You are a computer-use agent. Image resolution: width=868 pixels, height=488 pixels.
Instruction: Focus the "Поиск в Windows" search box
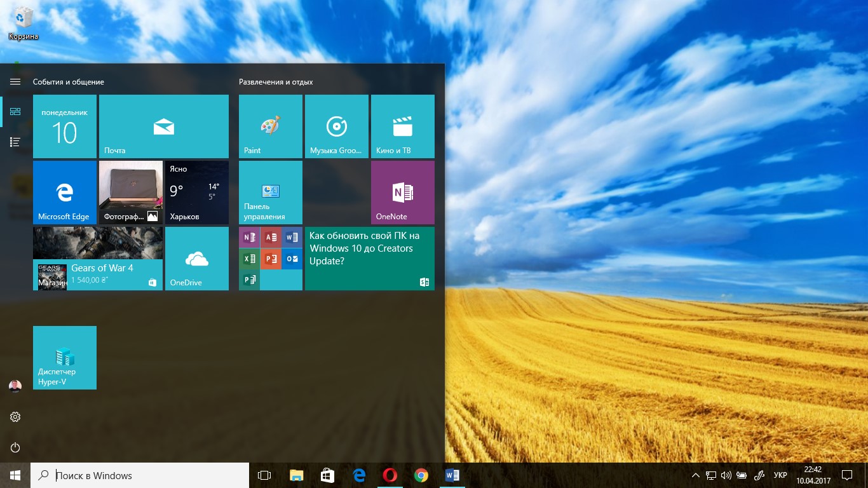140,475
